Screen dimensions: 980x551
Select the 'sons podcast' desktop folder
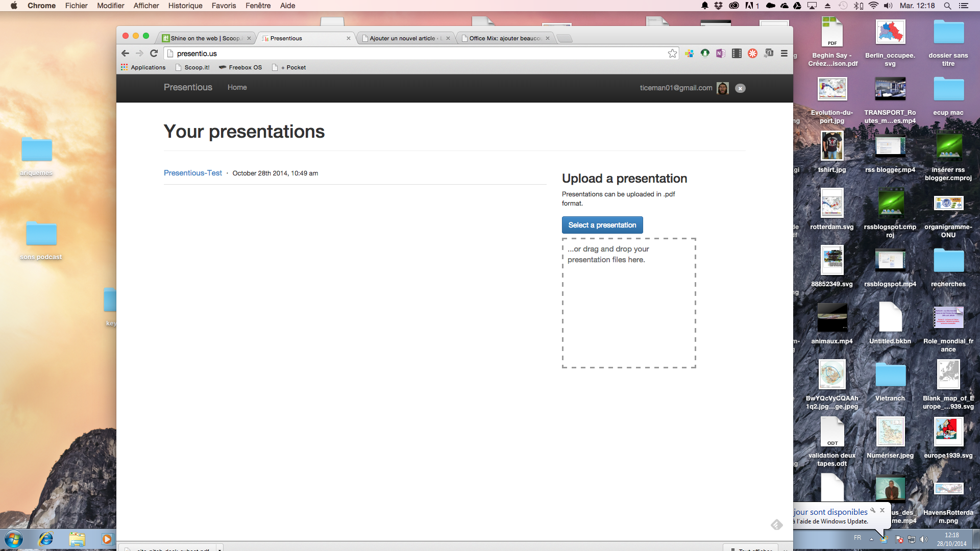pos(41,240)
